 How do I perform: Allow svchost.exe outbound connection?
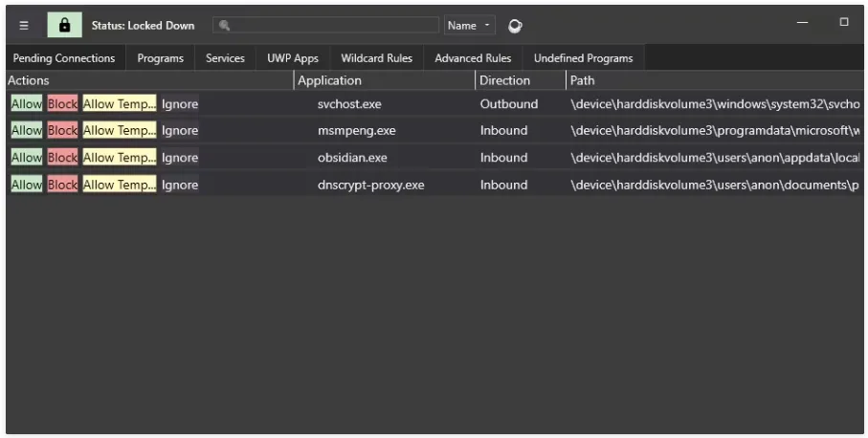[27, 104]
